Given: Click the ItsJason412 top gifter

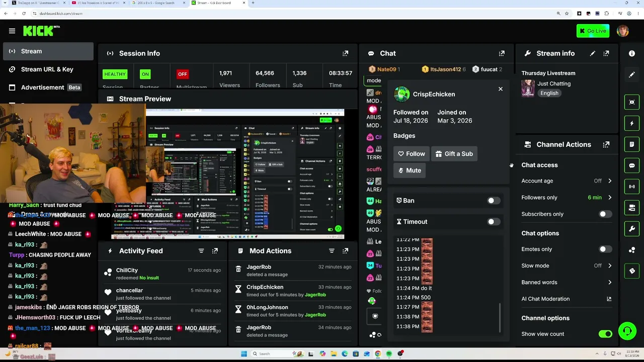Looking at the screenshot, I should (x=443, y=69).
